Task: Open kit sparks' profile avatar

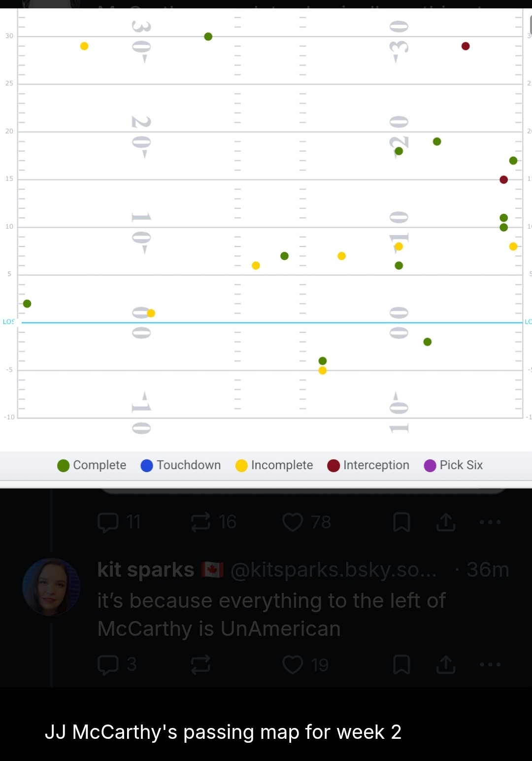Action: click(x=51, y=587)
